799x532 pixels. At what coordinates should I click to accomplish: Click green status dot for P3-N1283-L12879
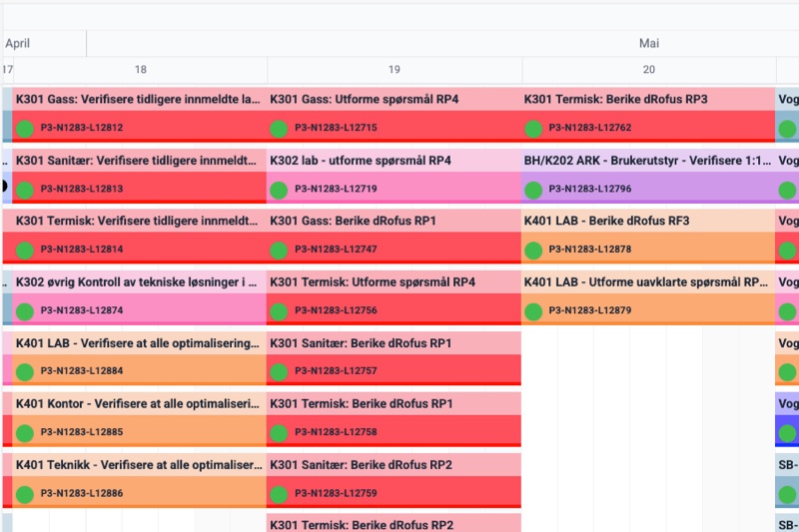533,311
